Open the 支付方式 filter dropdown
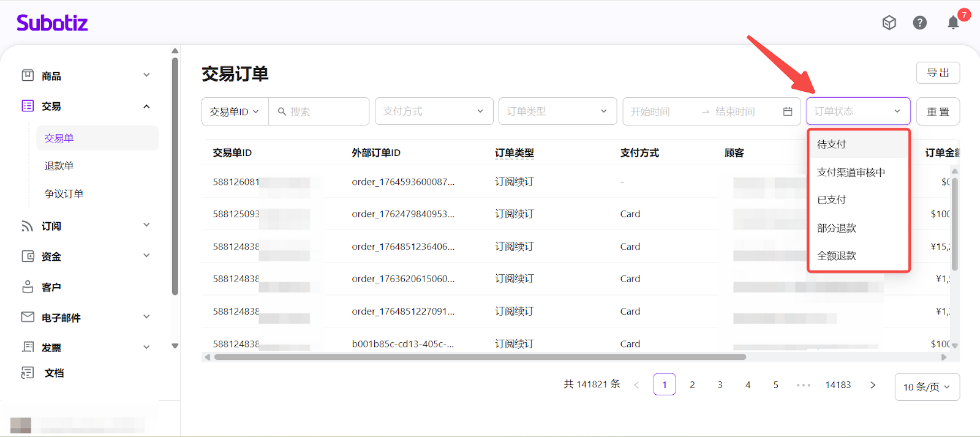The height and width of the screenshot is (437, 980). point(434,111)
